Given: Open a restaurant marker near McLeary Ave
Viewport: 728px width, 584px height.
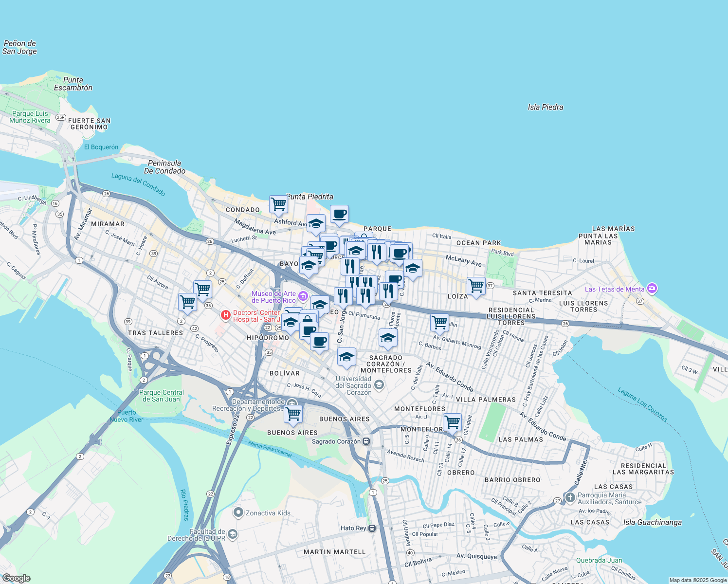Looking at the screenshot, I should pos(376,251).
